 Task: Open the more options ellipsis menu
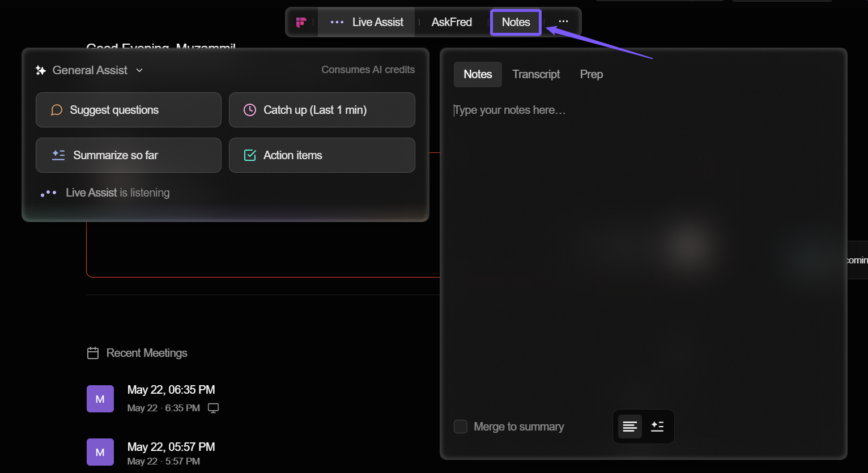tap(563, 22)
